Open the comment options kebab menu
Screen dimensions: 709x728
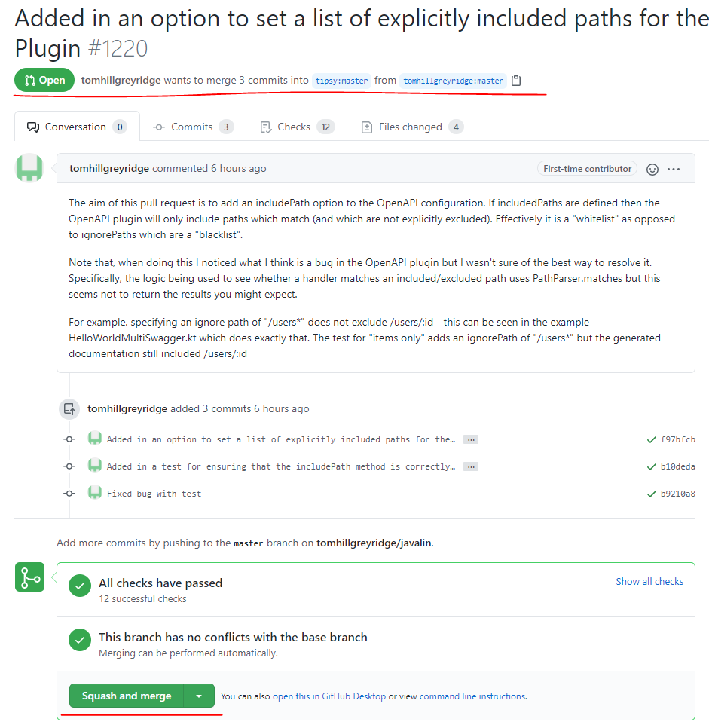click(x=674, y=169)
